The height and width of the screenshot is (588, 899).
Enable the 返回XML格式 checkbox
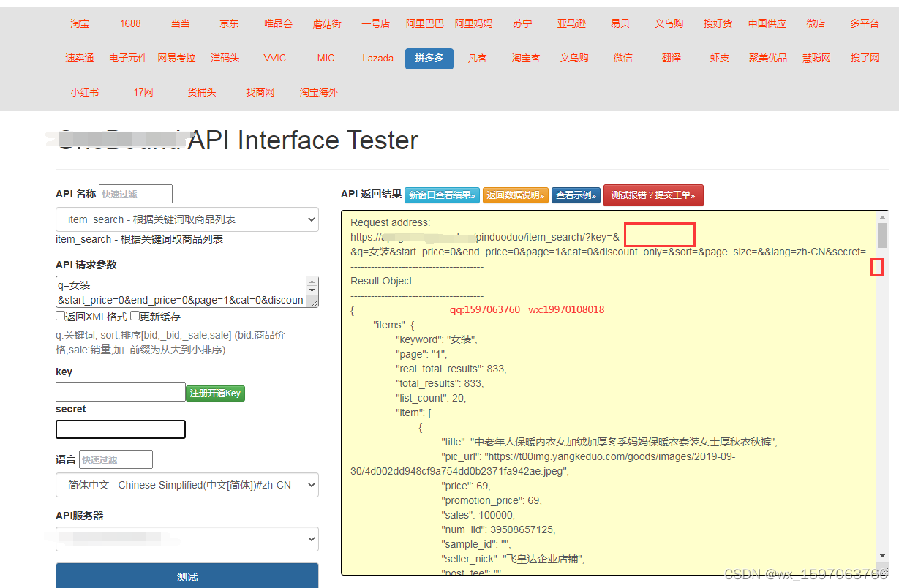click(61, 316)
